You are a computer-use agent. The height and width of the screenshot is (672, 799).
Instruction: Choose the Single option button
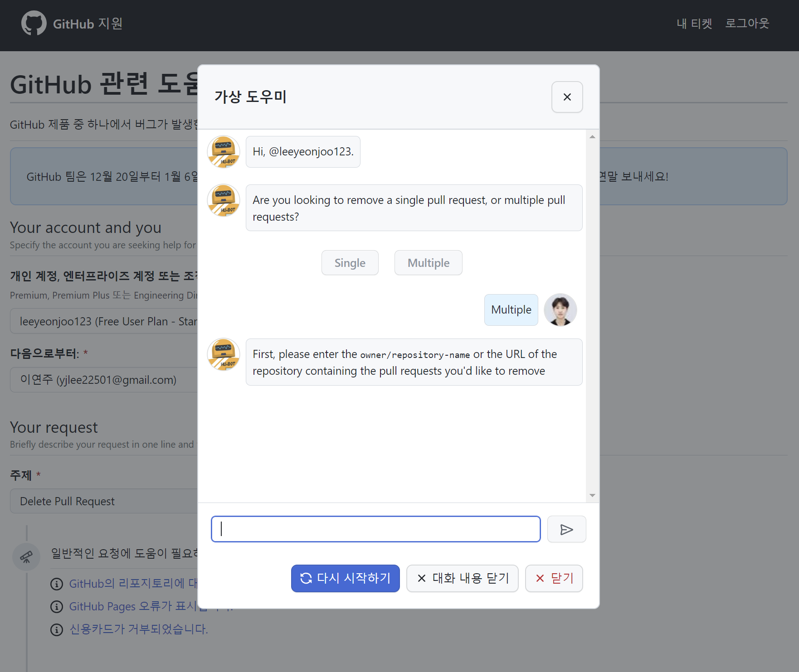(x=350, y=263)
